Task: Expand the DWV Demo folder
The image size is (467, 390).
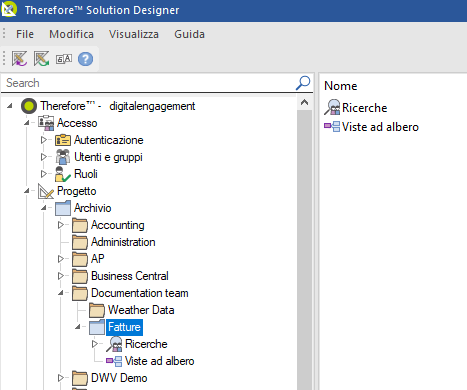Action: coord(61,378)
